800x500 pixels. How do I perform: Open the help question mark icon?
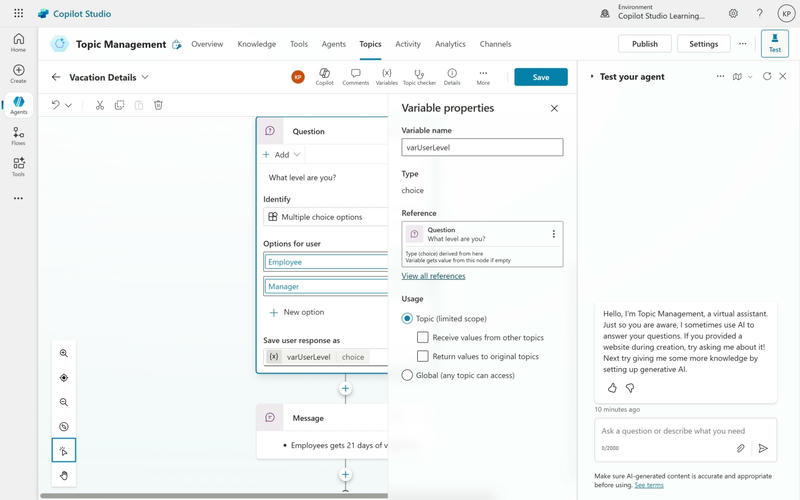click(x=760, y=13)
